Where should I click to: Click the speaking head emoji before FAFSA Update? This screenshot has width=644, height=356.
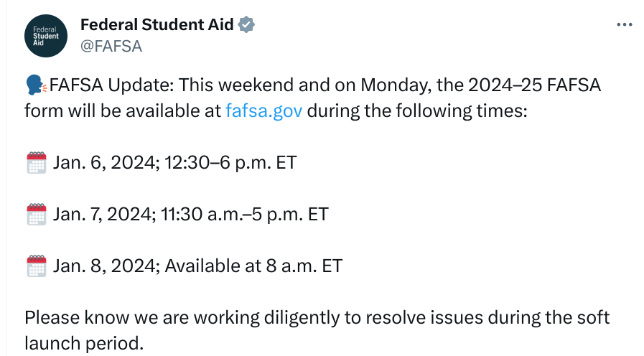pyautogui.click(x=36, y=85)
